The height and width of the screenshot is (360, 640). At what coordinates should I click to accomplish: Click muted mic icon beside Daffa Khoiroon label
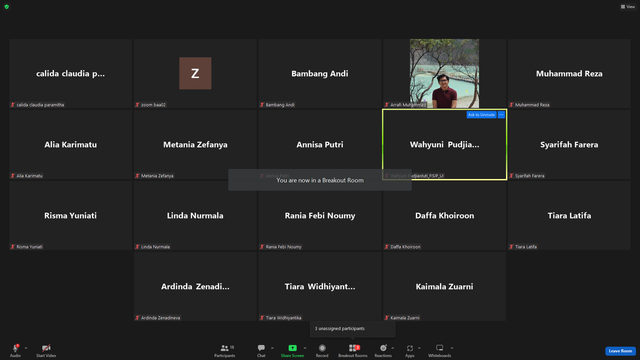[387, 247]
